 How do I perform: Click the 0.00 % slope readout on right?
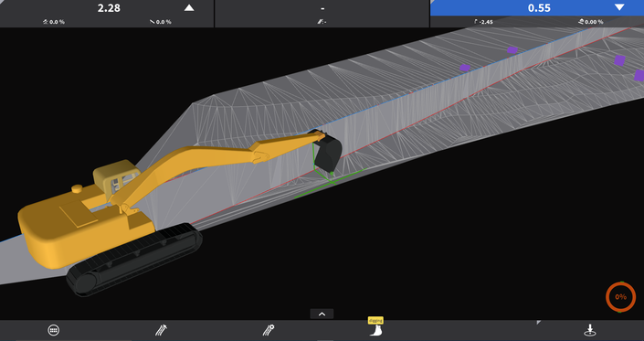(x=591, y=22)
